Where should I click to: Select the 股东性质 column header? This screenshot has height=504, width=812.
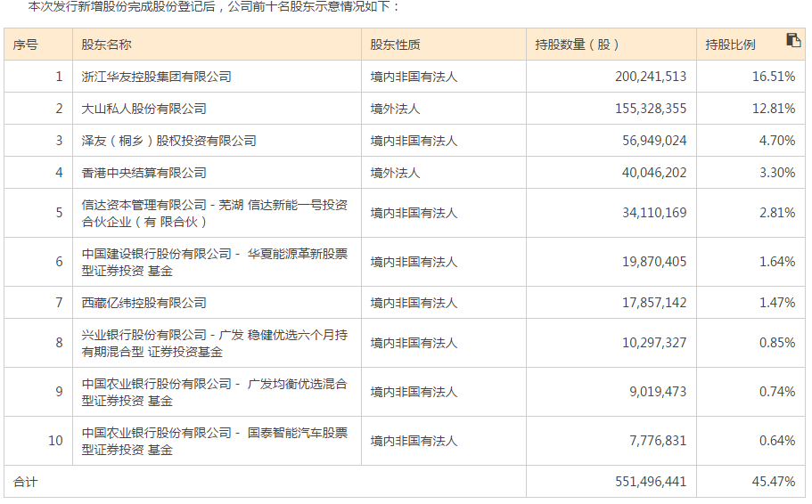coord(444,45)
